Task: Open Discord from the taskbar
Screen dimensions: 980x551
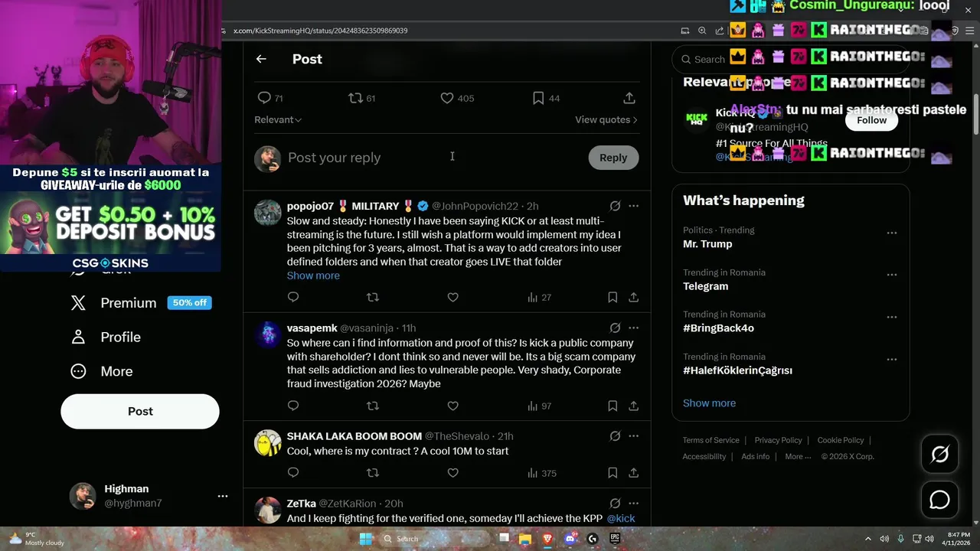Action: tap(570, 539)
